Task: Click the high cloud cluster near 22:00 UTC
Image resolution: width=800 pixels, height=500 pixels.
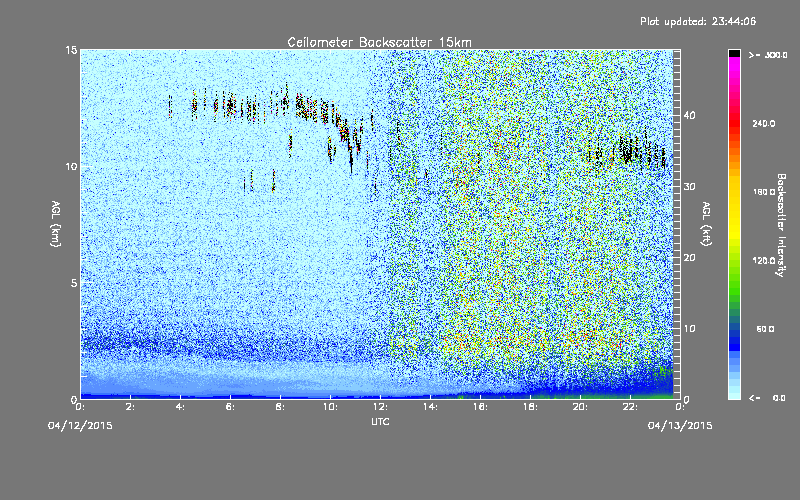Action: 627,151
